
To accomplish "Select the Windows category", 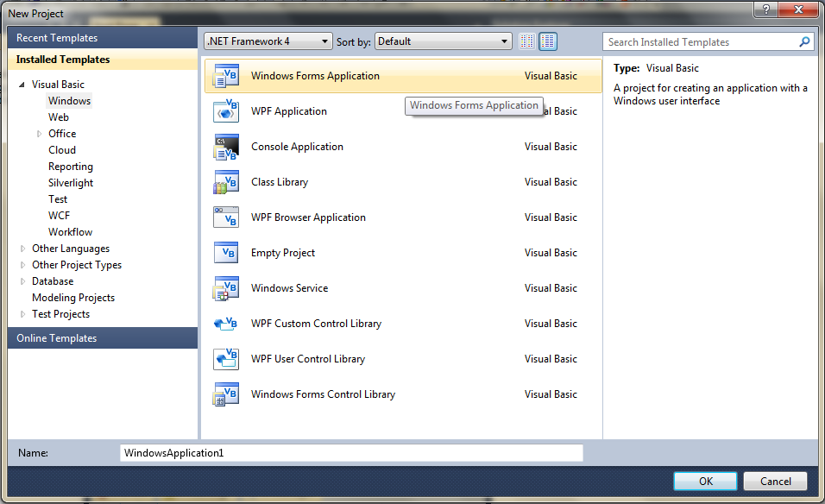I will (x=69, y=100).
